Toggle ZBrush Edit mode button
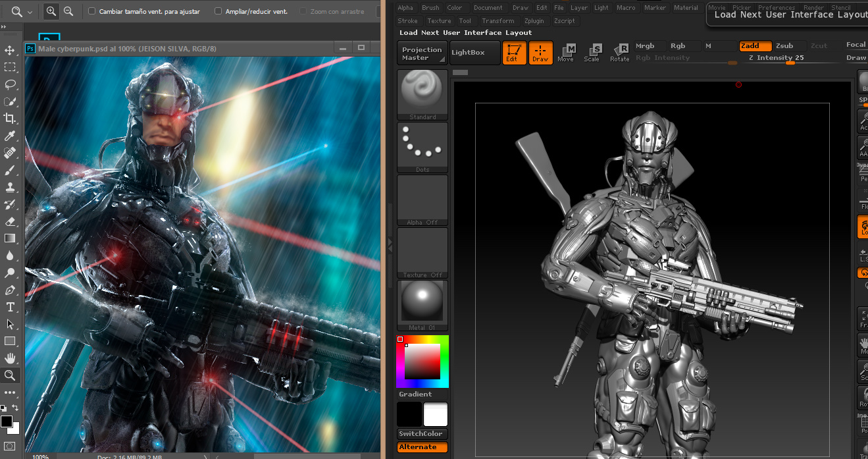 [x=514, y=53]
